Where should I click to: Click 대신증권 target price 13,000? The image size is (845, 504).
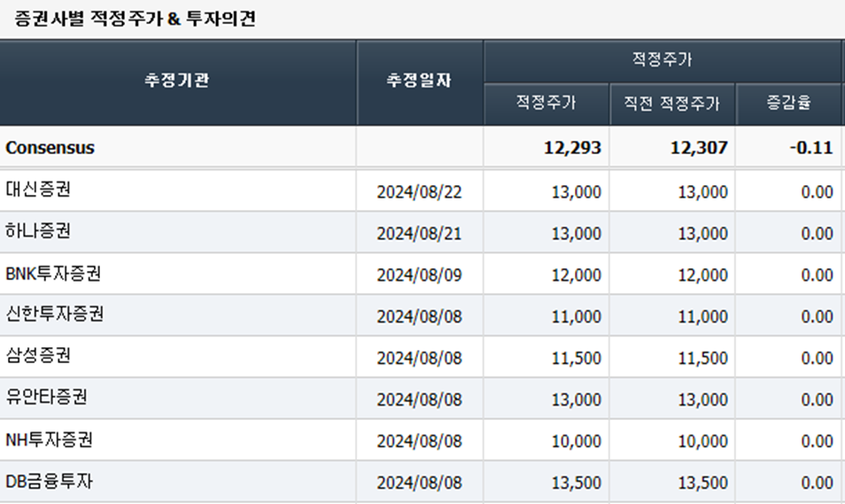tap(576, 192)
